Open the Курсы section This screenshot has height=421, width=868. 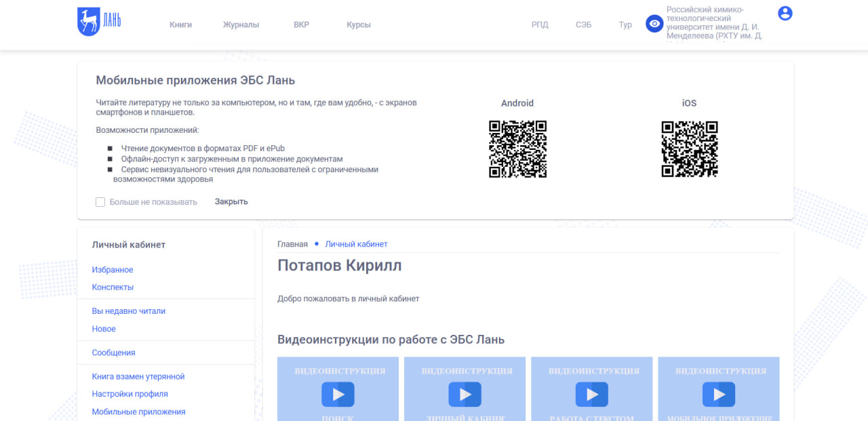358,25
